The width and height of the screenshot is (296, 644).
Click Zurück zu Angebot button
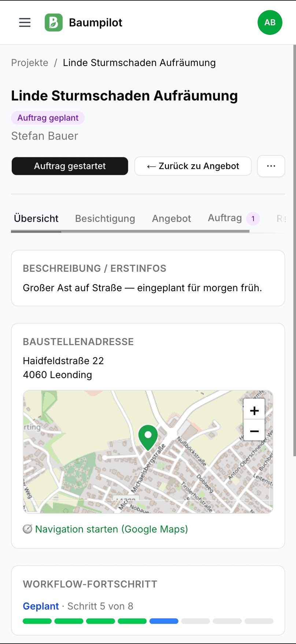[193, 166]
